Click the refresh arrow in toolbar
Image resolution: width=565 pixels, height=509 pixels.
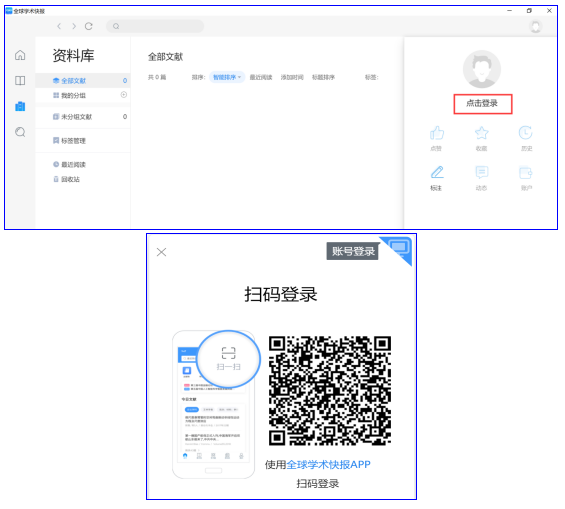89,26
